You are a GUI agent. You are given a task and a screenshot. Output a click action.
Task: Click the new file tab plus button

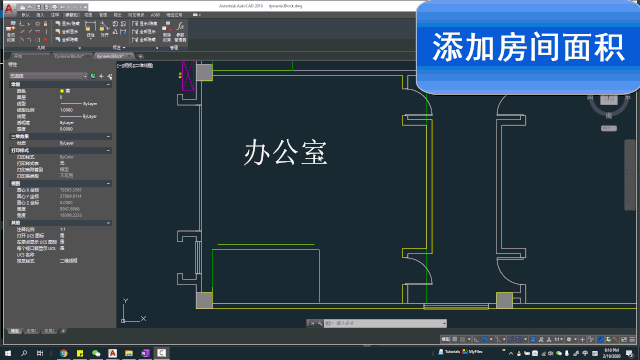click(140, 56)
